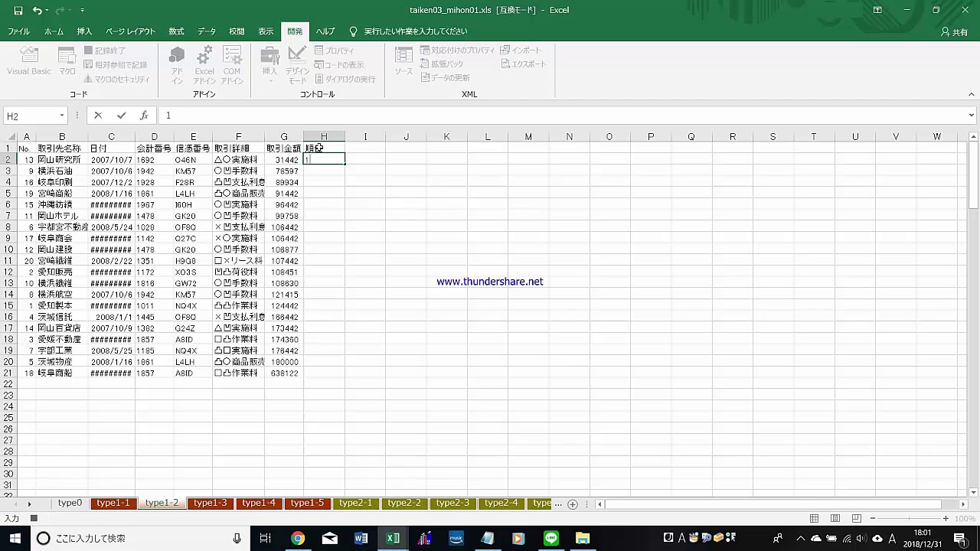Image resolution: width=980 pixels, height=551 pixels.
Task: Expand the Name Box dropdown
Action: point(62,116)
